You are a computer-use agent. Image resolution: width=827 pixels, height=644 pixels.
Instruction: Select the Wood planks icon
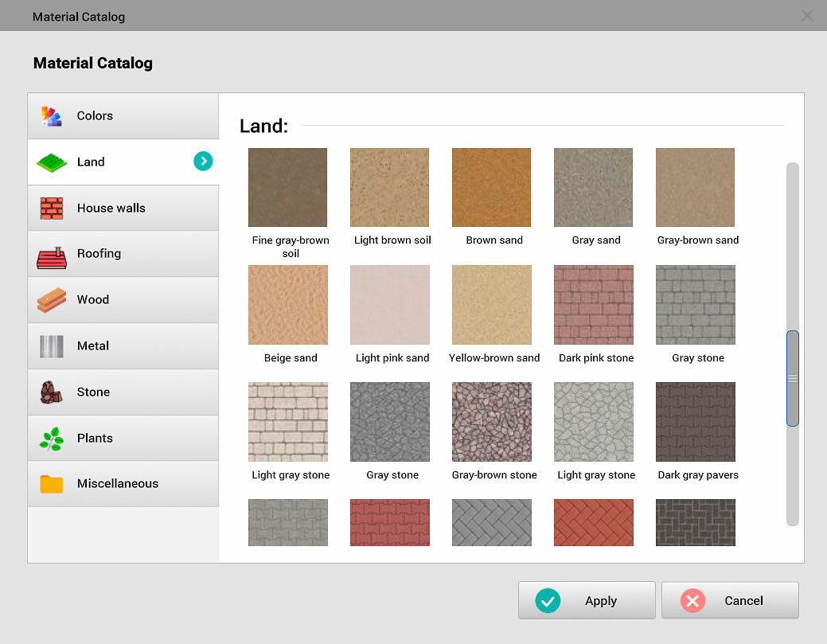pos(52,300)
